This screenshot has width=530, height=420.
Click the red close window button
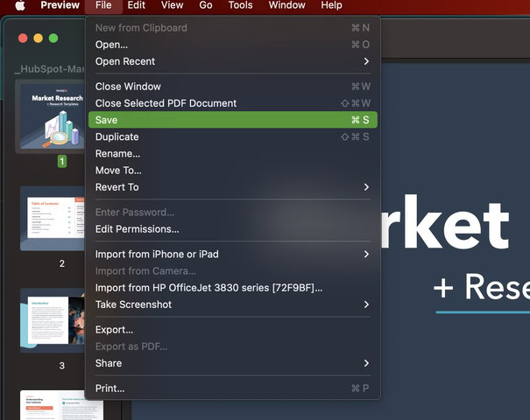tap(23, 38)
